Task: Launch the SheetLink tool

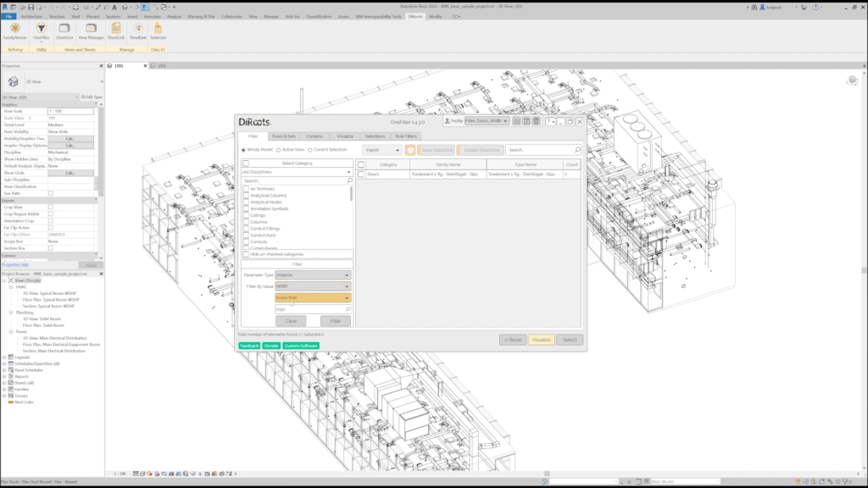Action: coord(115,31)
